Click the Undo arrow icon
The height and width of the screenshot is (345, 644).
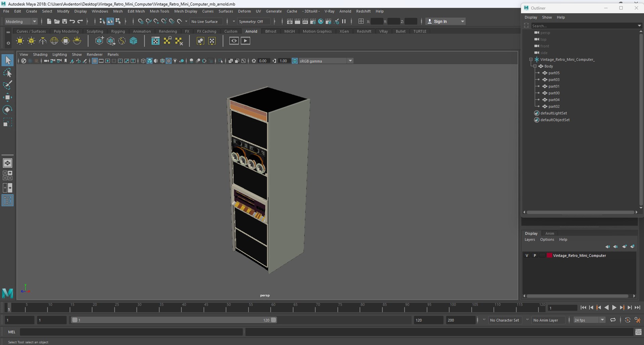coord(72,21)
